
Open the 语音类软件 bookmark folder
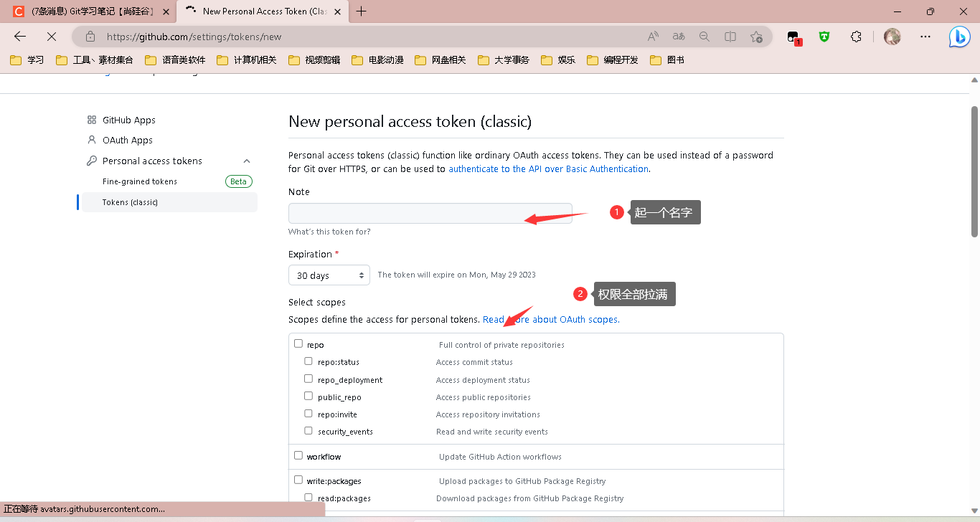176,60
